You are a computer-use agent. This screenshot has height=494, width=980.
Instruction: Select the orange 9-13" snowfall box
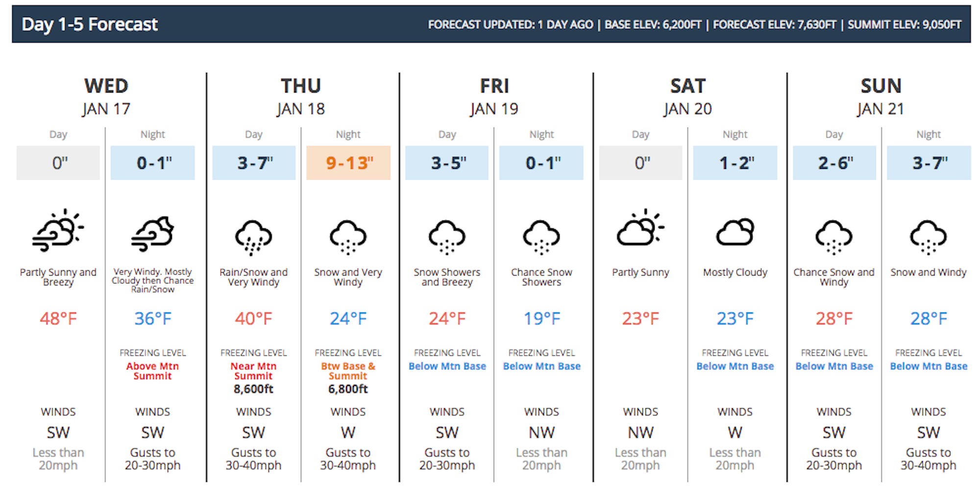click(x=348, y=163)
